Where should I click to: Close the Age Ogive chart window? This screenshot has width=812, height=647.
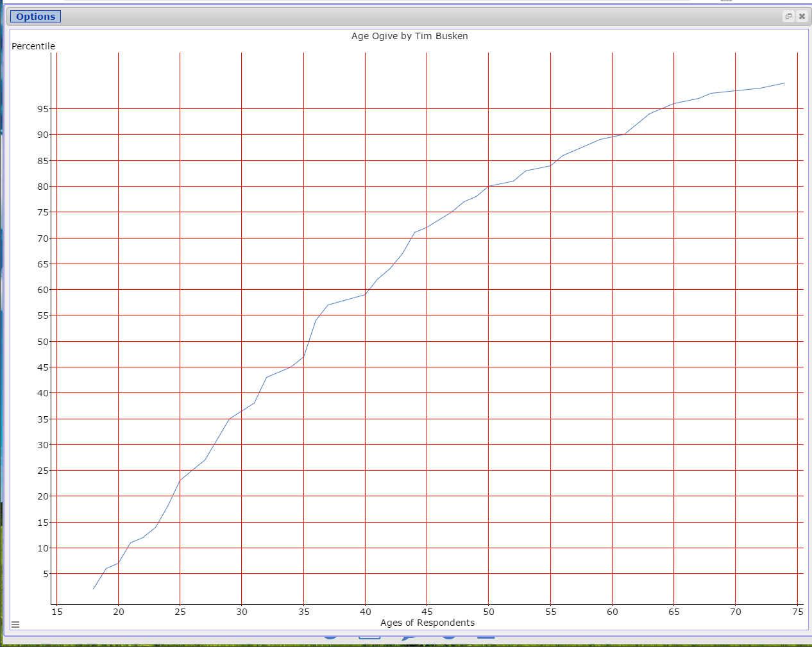802,16
